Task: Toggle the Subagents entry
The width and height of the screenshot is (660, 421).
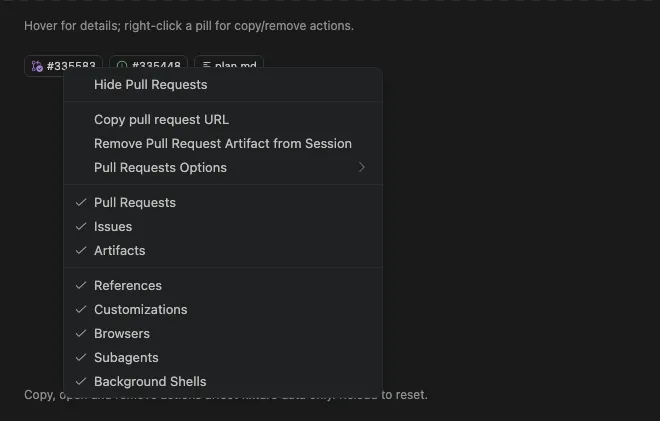Action: coord(223,357)
